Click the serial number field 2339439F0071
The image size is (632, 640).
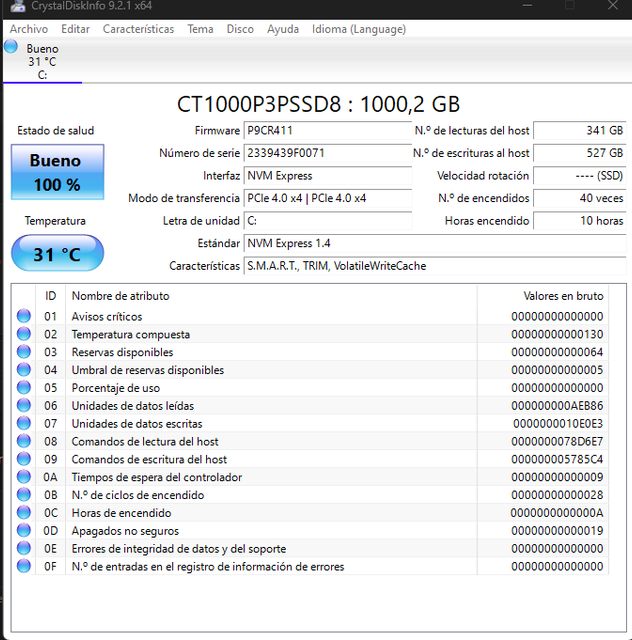(x=328, y=153)
